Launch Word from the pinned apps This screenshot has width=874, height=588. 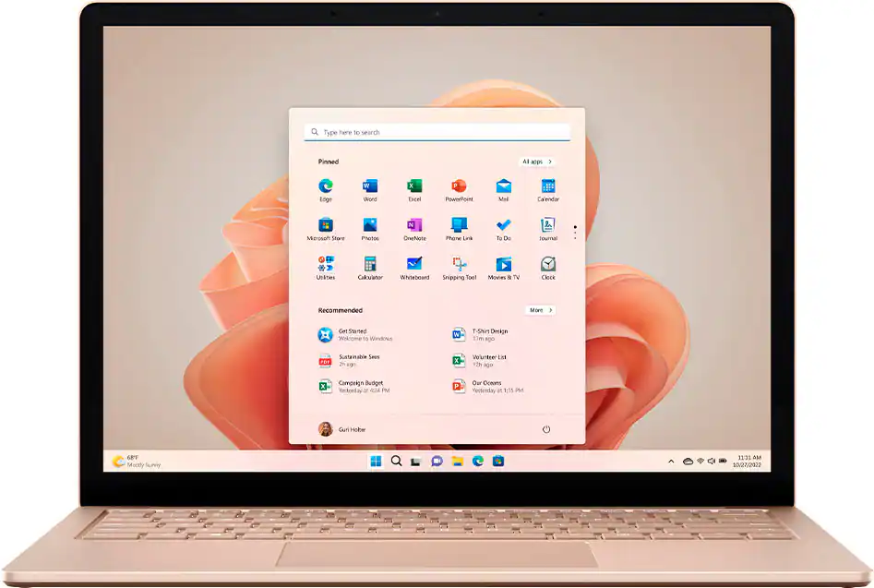tap(370, 186)
